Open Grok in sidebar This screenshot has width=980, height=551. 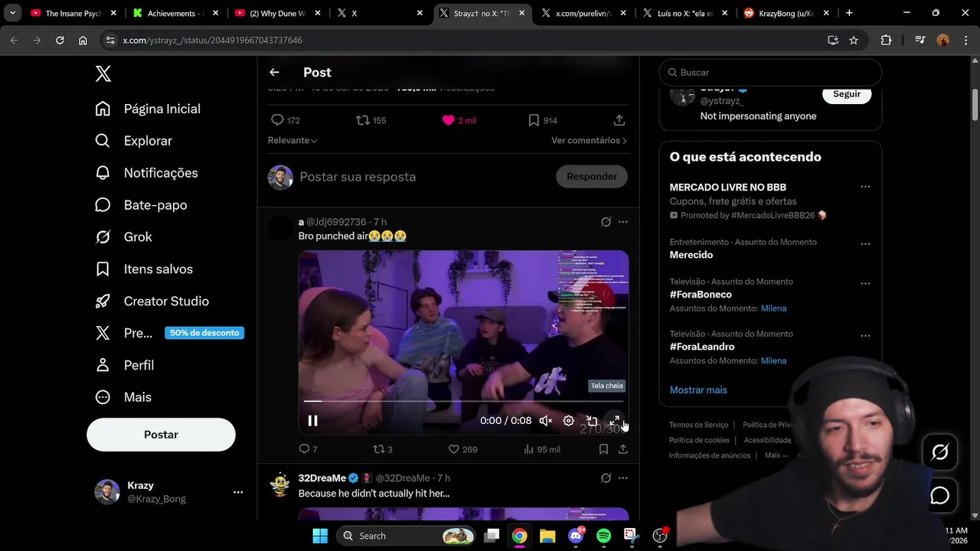tap(123, 237)
